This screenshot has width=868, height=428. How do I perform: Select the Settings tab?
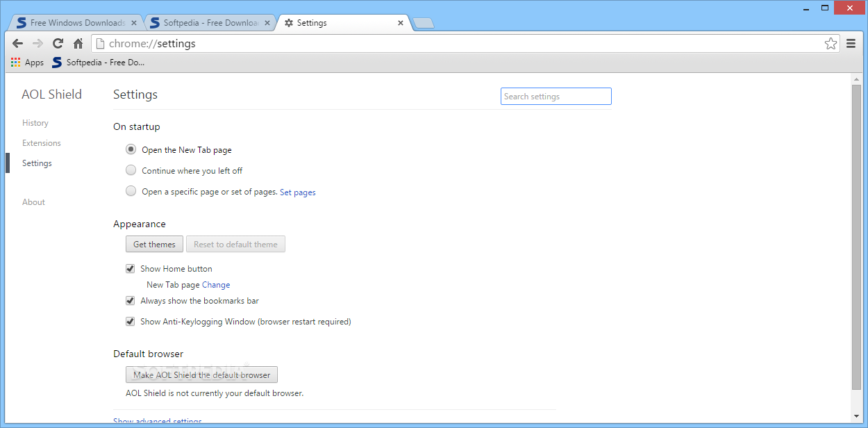(343, 23)
